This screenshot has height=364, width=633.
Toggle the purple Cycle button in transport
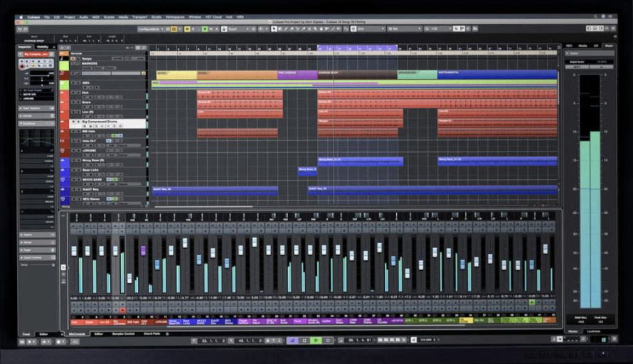[292, 341]
